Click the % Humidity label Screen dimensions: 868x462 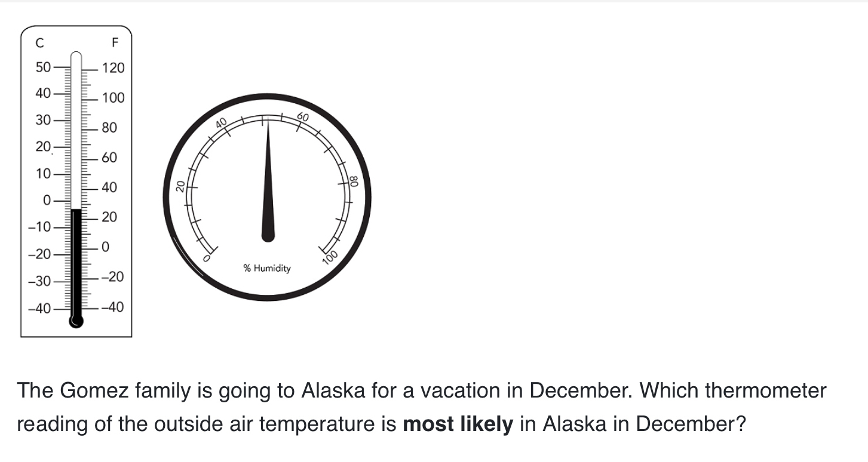(267, 268)
